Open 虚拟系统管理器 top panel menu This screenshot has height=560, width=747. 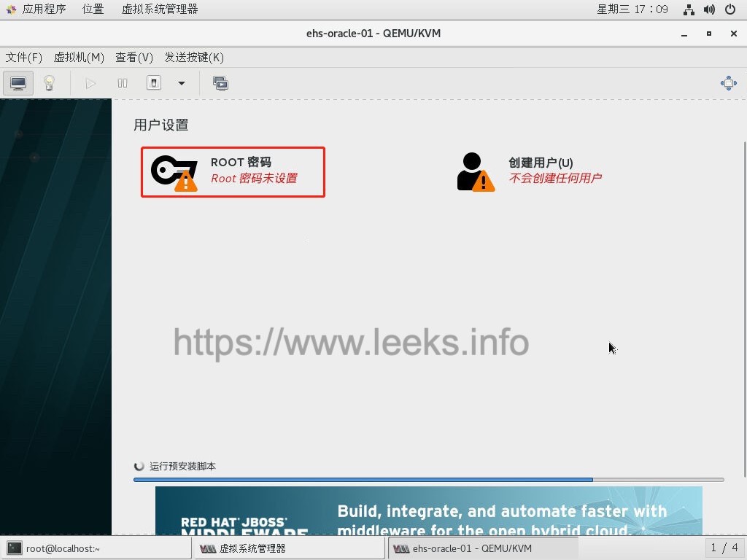160,9
